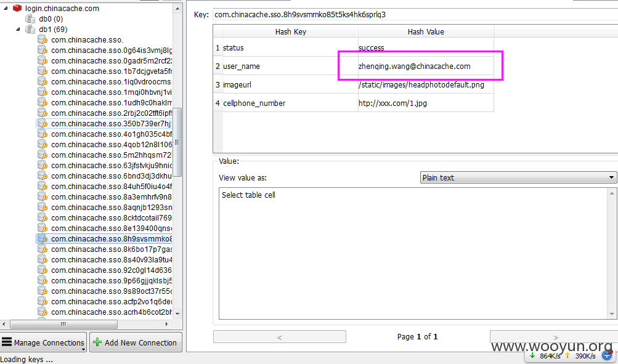The height and width of the screenshot is (364, 618).
Task: Select the status hash key cell
Action: (290, 47)
